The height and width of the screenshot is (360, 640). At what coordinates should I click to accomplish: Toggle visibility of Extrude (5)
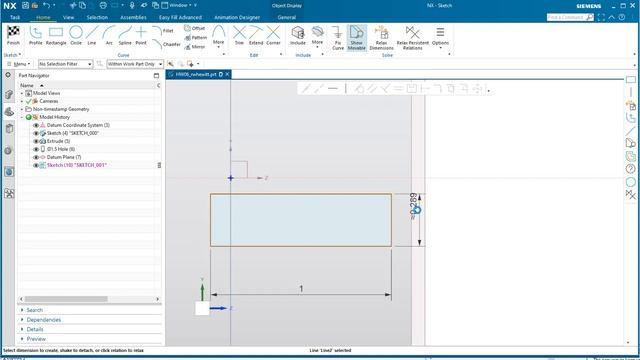[36, 141]
